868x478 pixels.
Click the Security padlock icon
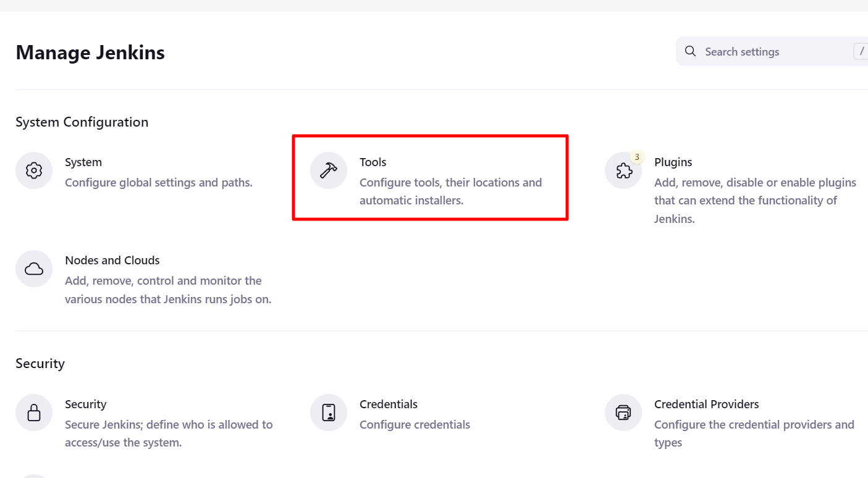(x=34, y=413)
